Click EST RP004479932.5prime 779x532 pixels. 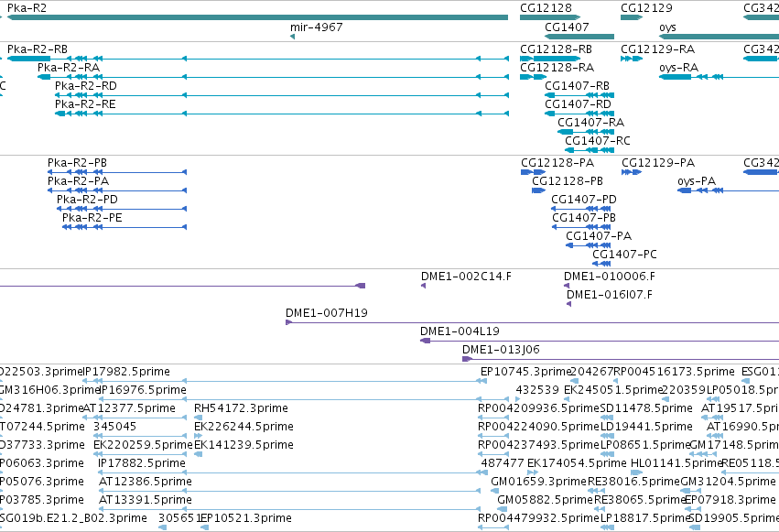(539, 518)
